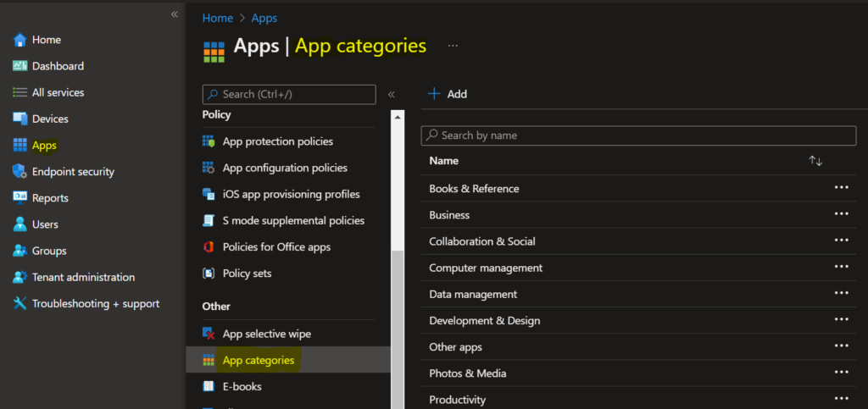Select the Collaboration & Social row text
This screenshot has height=409, width=868.
point(482,241)
